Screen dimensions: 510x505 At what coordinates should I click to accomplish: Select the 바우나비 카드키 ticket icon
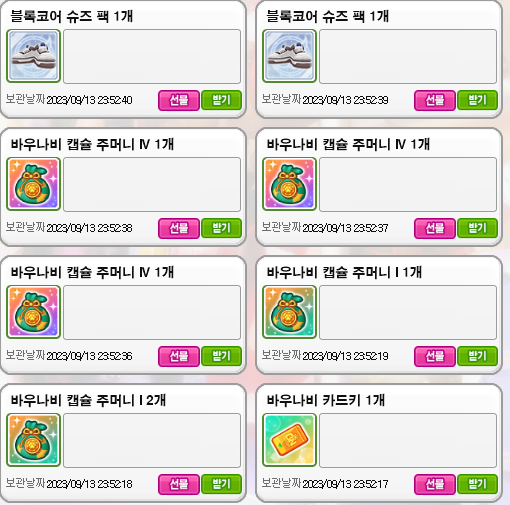289,440
